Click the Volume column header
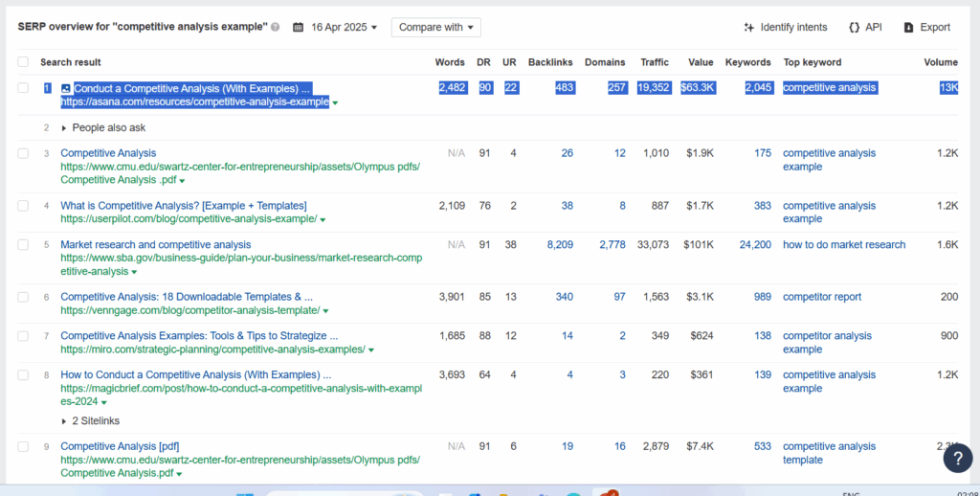This screenshot has width=980, height=496. click(x=941, y=62)
